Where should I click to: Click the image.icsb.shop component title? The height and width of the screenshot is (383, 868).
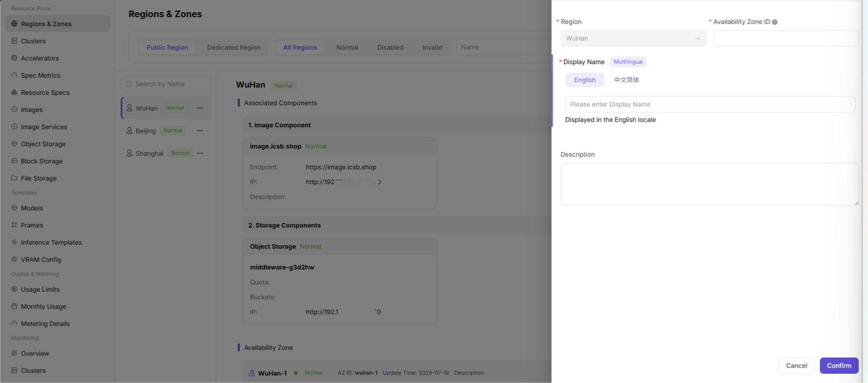(x=275, y=146)
